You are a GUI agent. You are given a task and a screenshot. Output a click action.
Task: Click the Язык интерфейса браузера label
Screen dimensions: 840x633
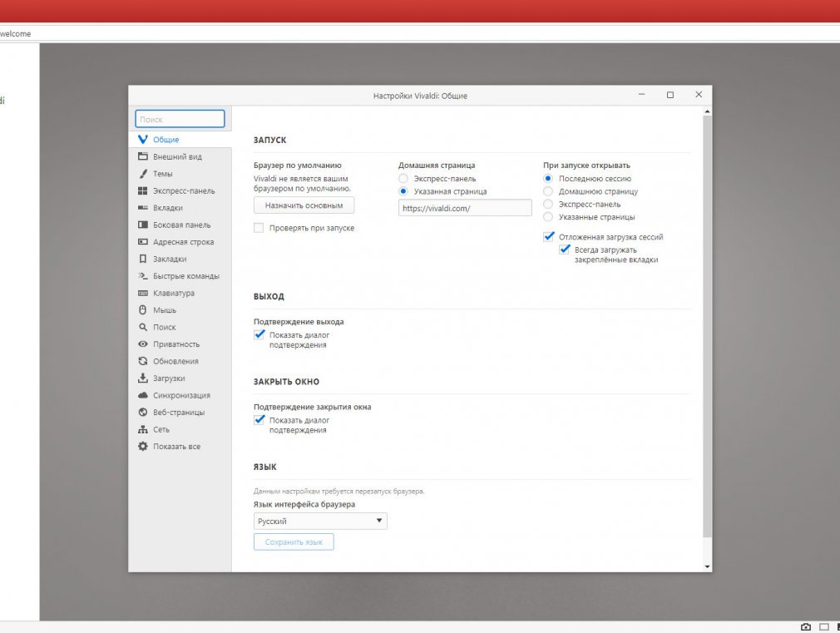pos(304,504)
